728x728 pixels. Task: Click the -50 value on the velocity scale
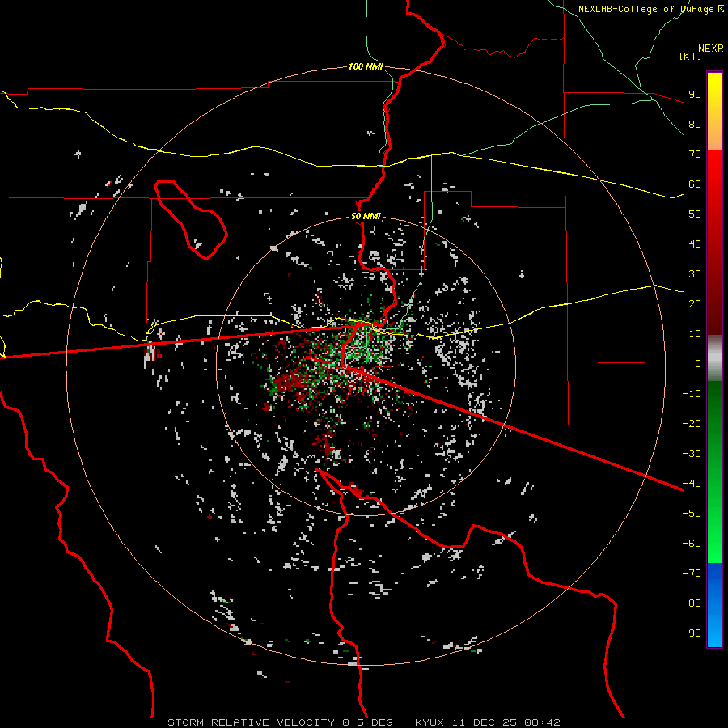tap(692, 514)
